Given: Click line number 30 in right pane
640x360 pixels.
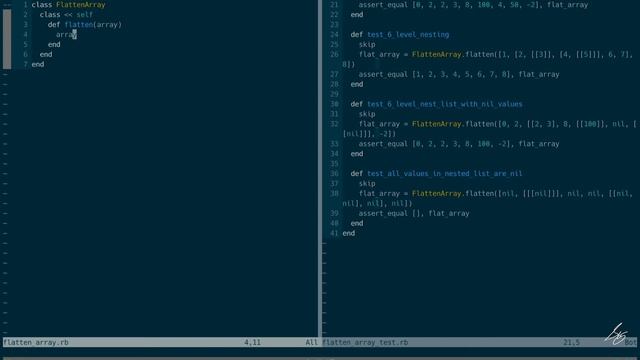Looking at the screenshot, I should tap(334, 104).
